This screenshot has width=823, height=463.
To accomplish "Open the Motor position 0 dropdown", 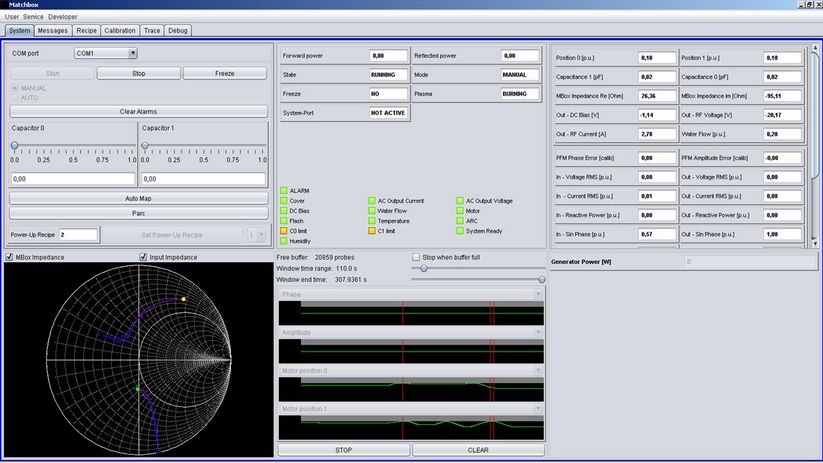I will point(538,371).
